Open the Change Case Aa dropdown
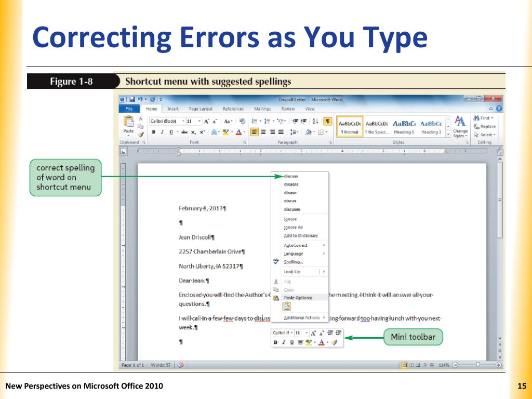This screenshot has height=399, width=532. pos(228,121)
